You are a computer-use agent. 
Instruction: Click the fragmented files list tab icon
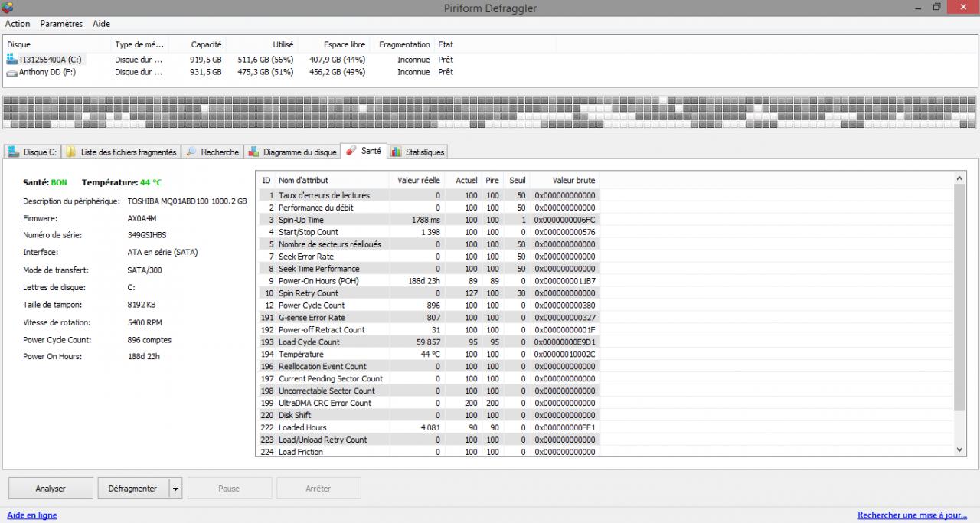(x=71, y=152)
